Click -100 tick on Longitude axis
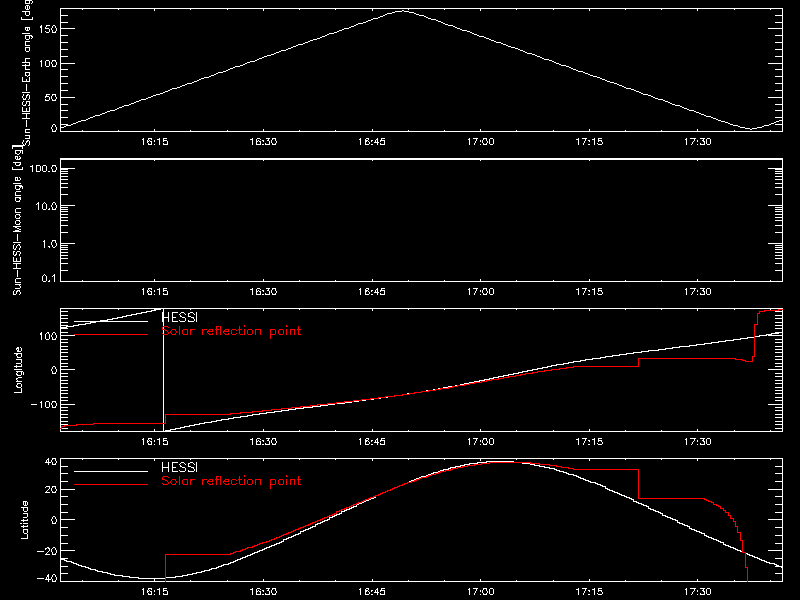 [x=44, y=404]
